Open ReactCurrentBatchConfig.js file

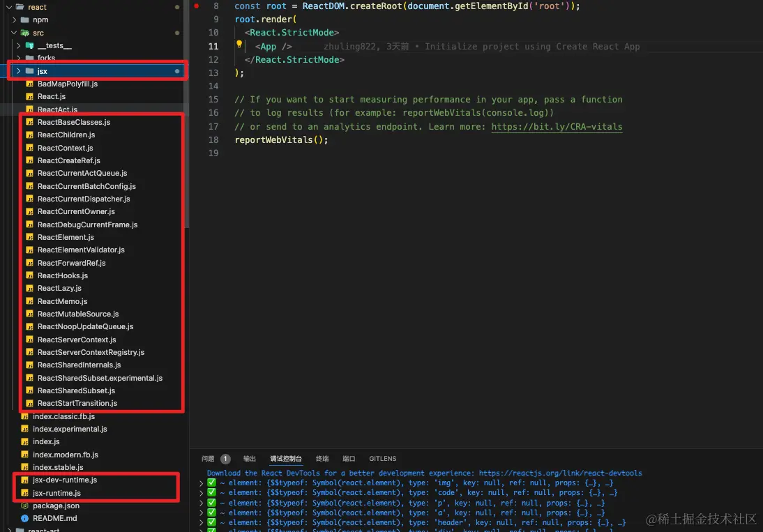click(86, 186)
